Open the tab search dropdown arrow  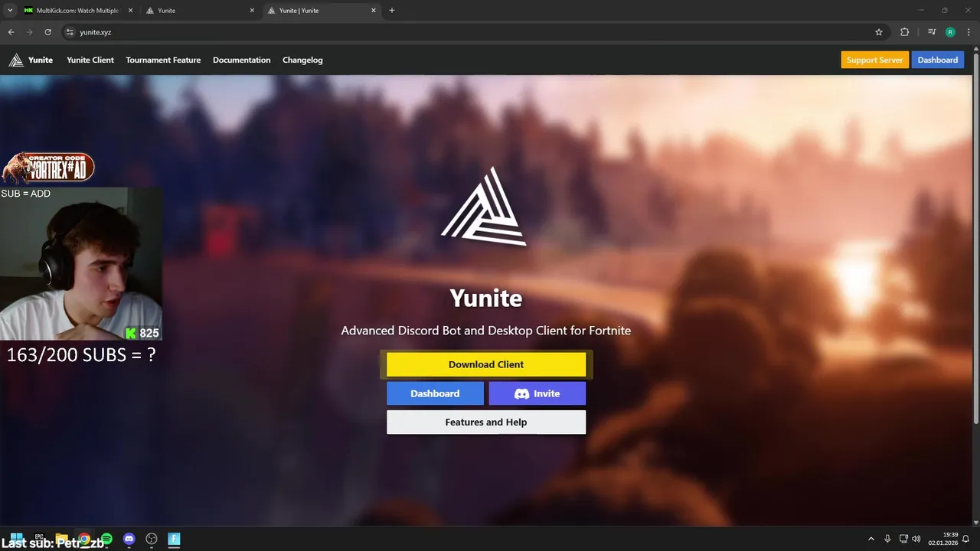point(10,11)
